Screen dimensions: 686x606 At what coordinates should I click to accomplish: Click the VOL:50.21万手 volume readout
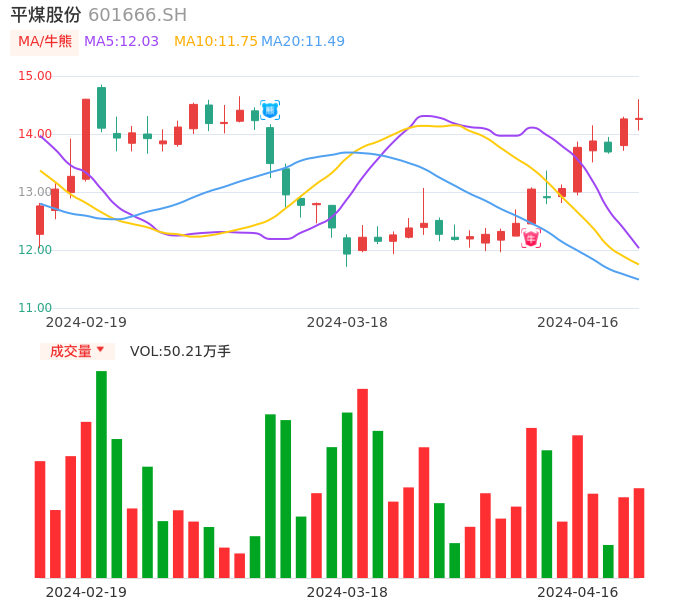click(x=180, y=351)
